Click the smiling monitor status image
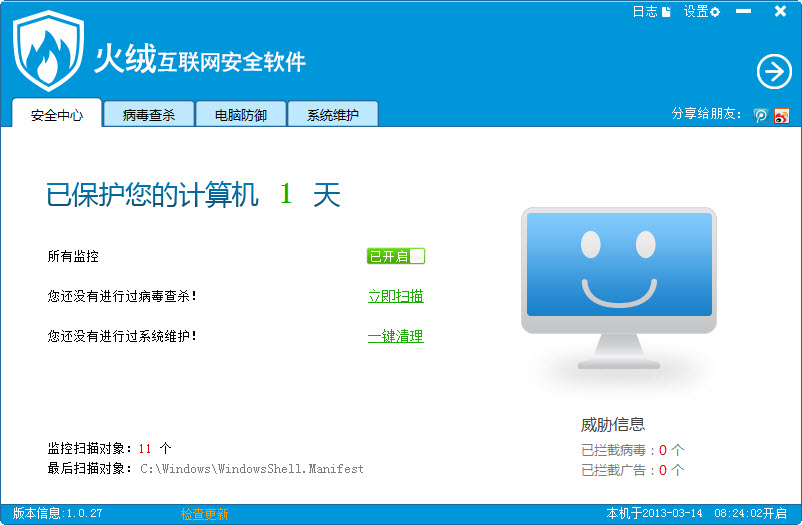The image size is (802, 525). 618,288
